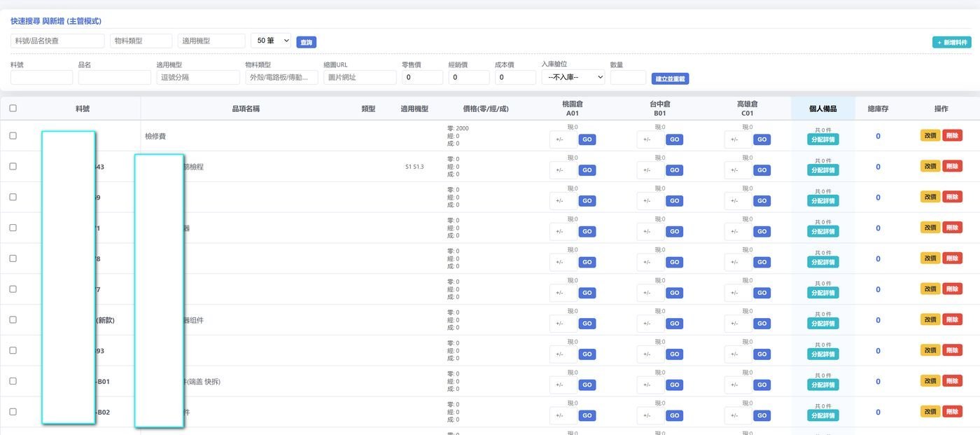Click the 適用機型 filter field next to 50 筆
Image resolution: width=980 pixels, height=435 pixels.
point(211,41)
